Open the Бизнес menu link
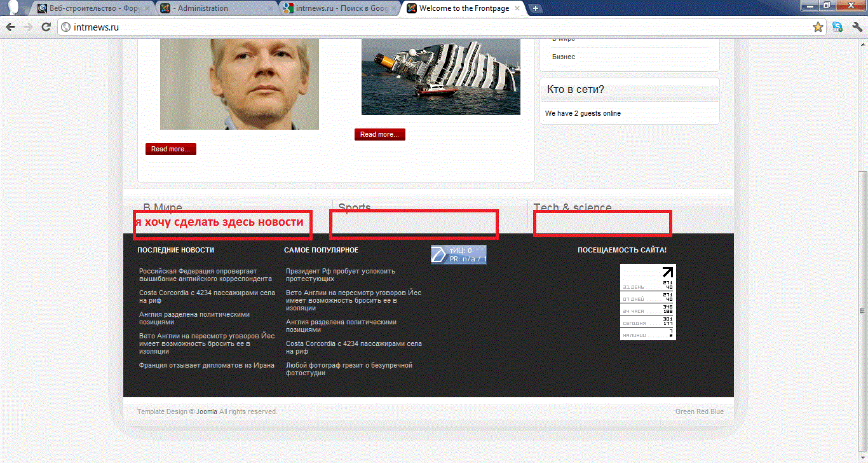Viewport: 868px width, 463px height. click(564, 57)
